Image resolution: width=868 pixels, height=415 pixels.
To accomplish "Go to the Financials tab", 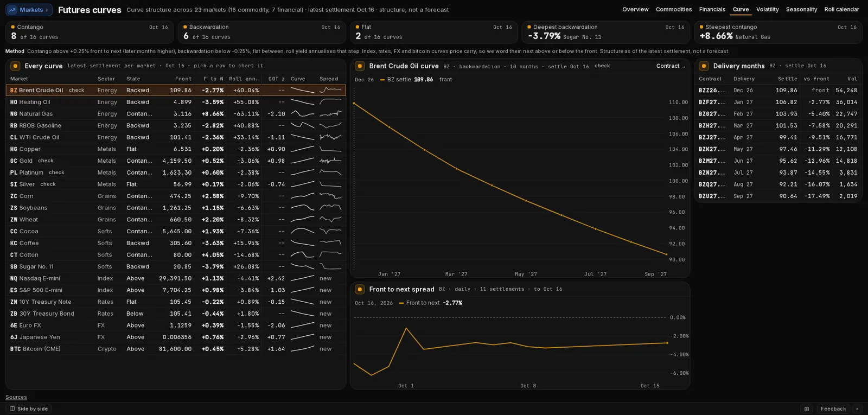I will (x=712, y=10).
